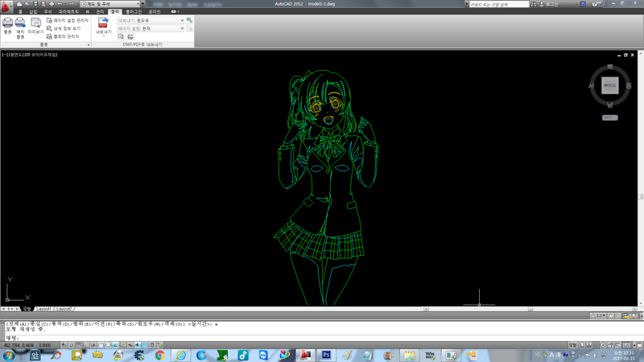Toggle Polar Tracking in status bar
This screenshot has width=644, height=362.
93,345
